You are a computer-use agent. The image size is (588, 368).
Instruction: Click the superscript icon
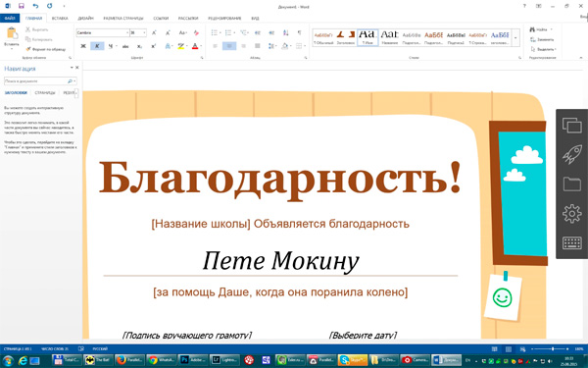coord(154,46)
